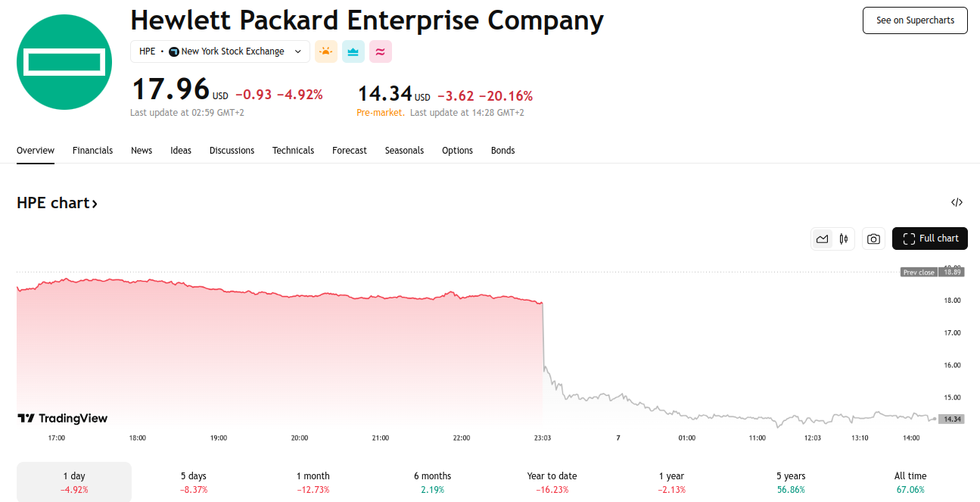Viewport: 980px width, 502px height.
Task: Open the Technicals tab
Action: (293, 150)
